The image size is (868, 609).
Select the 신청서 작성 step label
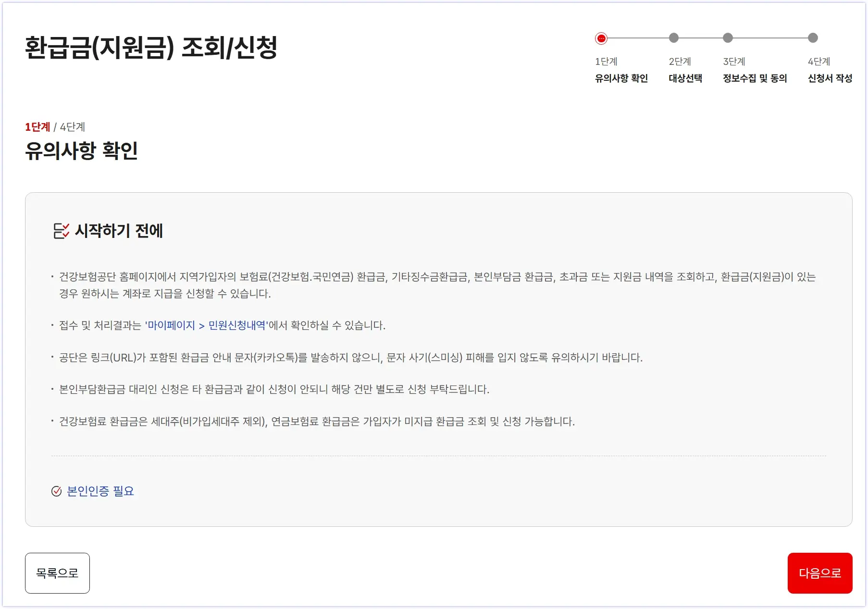click(830, 78)
